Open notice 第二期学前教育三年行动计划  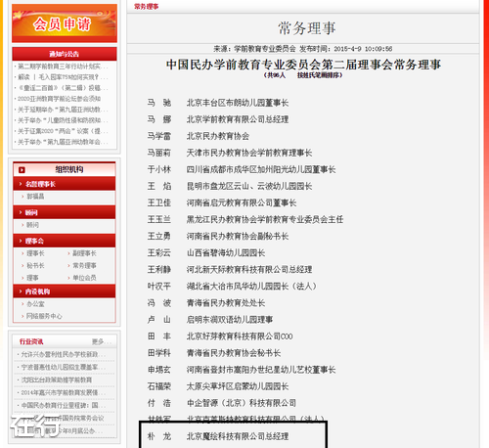(x=63, y=67)
